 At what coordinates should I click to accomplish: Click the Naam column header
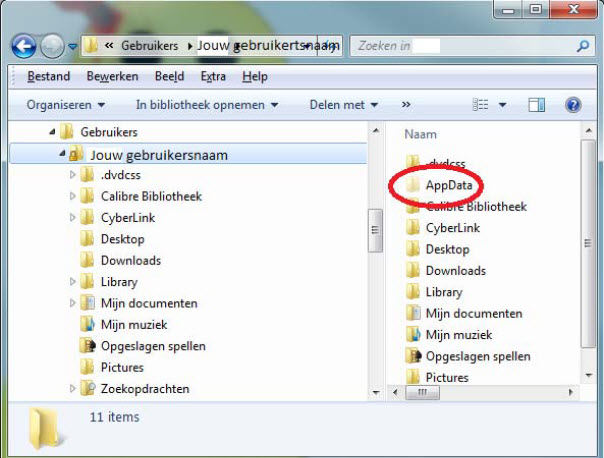pos(420,134)
